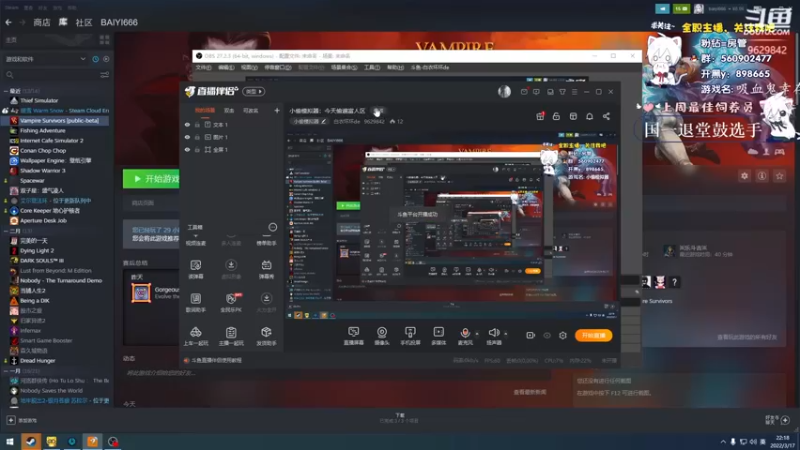Open Steam from Windows taskbar

[31, 441]
